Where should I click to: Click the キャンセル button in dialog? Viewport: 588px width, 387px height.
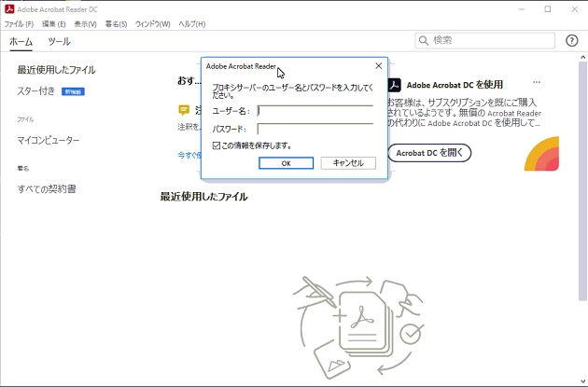pyautogui.click(x=348, y=163)
